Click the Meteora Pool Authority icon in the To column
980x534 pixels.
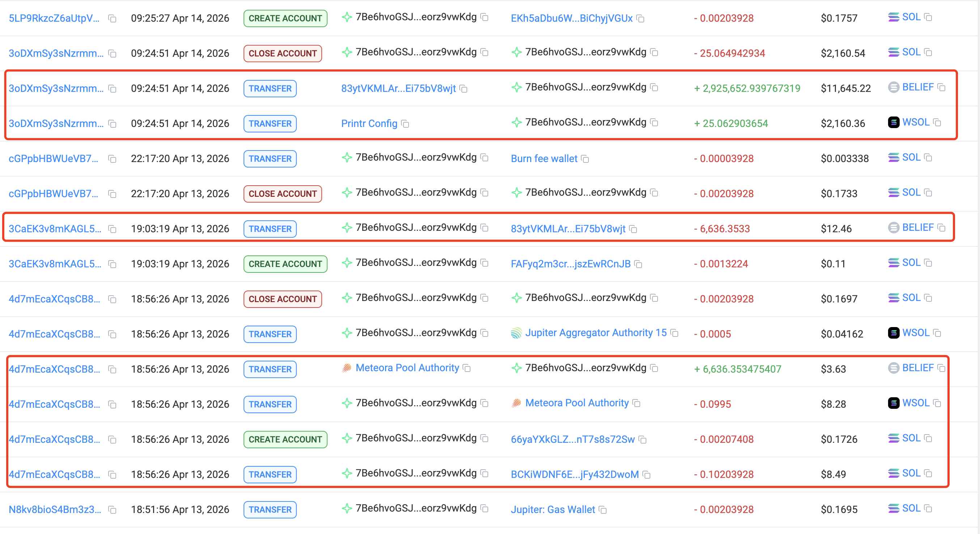click(x=516, y=403)
